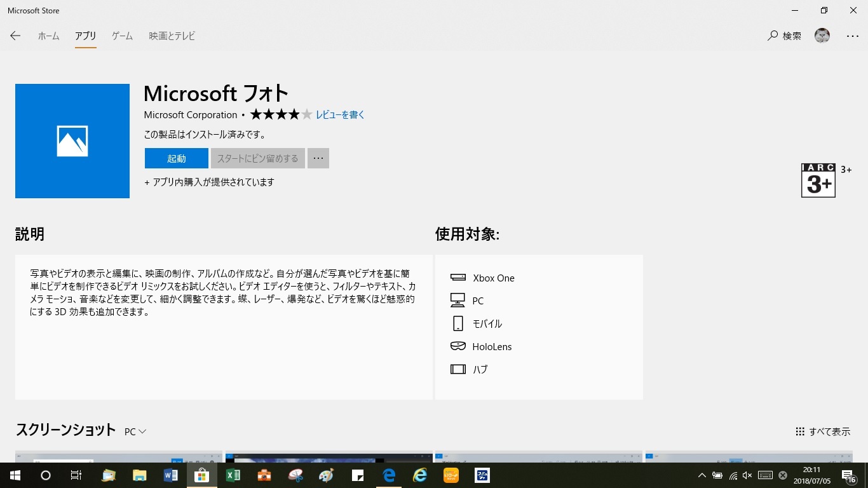Select the アプリ tab
This screenshot has height=488, width=868.
point(85,36)
